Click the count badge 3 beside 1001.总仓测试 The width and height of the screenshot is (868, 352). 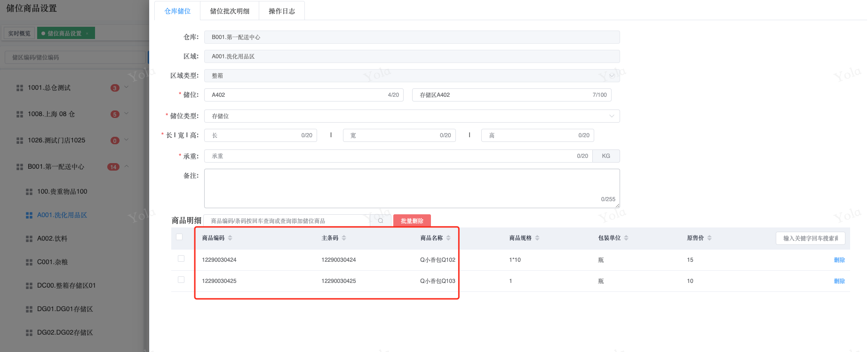(x=115, y=88)
